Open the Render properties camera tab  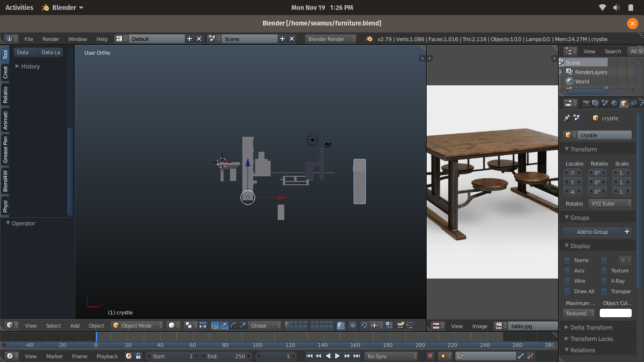586,103
